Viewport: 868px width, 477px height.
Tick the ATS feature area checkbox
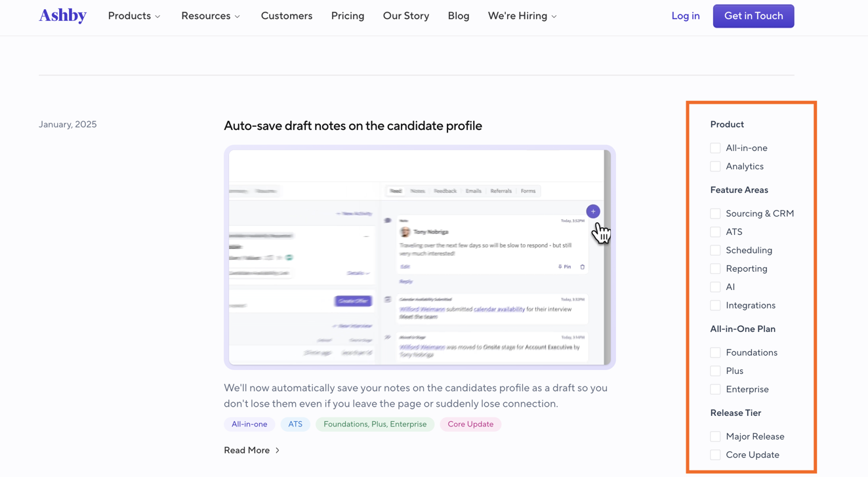coord(715,232)
